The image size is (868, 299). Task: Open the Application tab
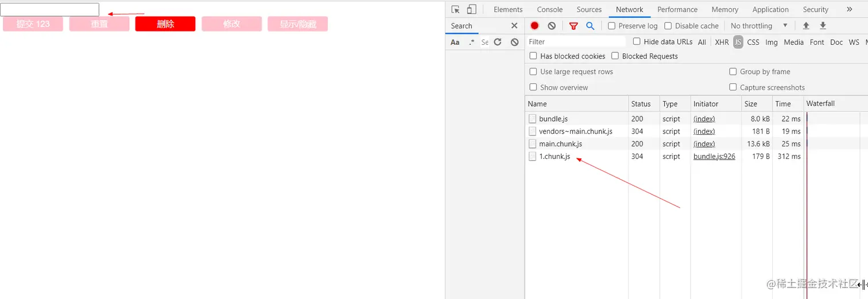tap(770, 9)
